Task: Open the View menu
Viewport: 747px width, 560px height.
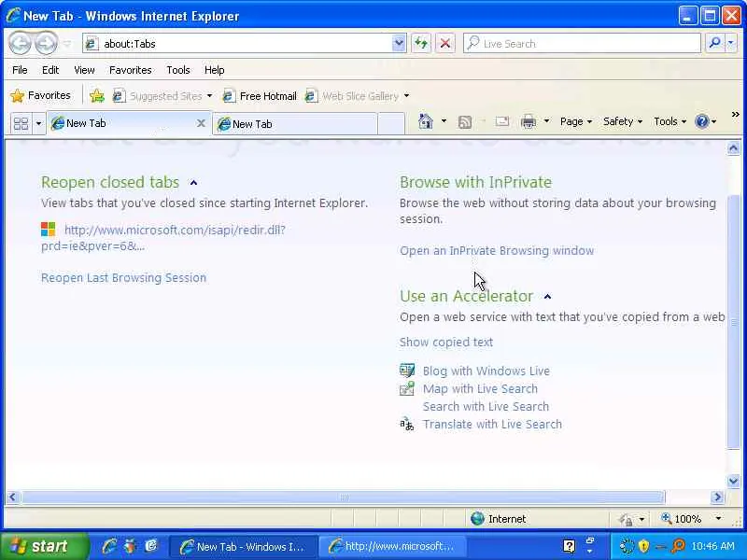Action: pyautogui.click(x=84, y=70)
